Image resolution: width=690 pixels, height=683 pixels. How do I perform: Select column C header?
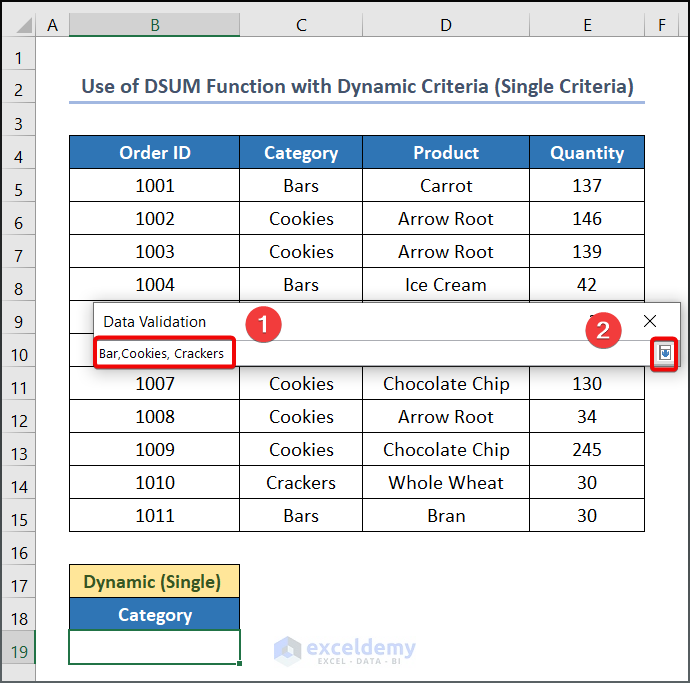301,25
